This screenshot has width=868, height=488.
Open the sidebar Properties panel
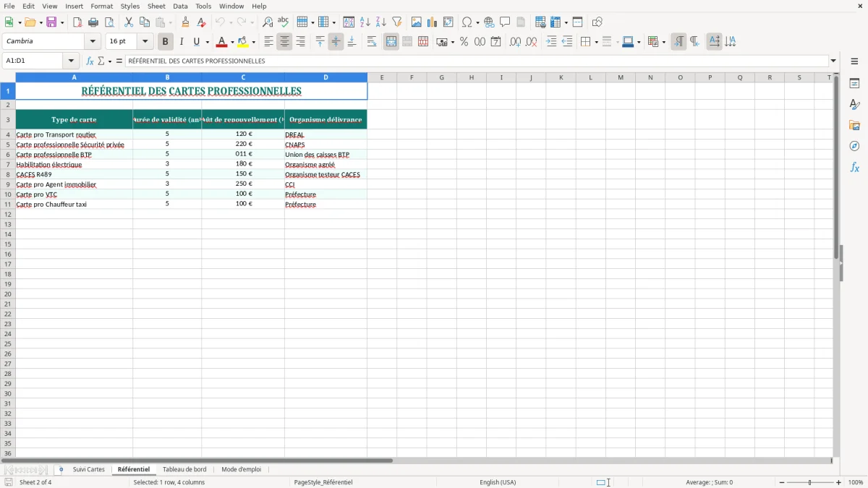[x=854, y=83]
